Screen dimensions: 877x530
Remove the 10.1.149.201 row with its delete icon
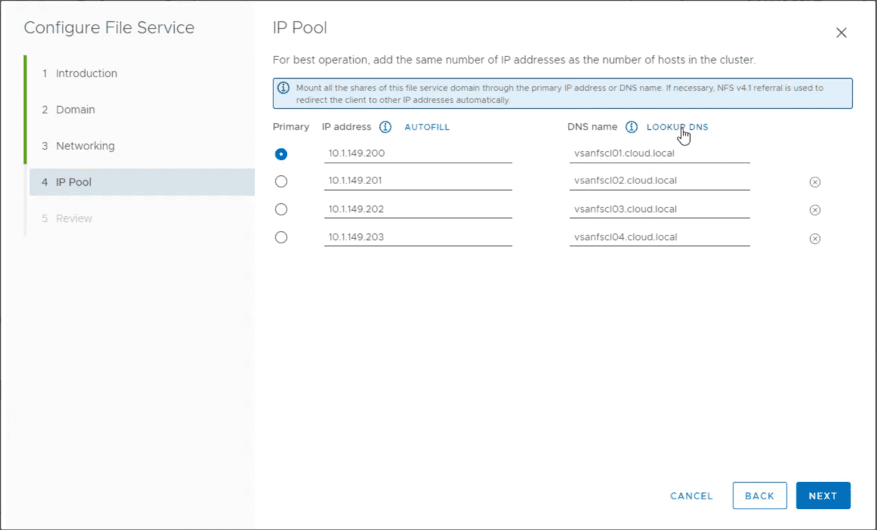[x=815, y=182]
